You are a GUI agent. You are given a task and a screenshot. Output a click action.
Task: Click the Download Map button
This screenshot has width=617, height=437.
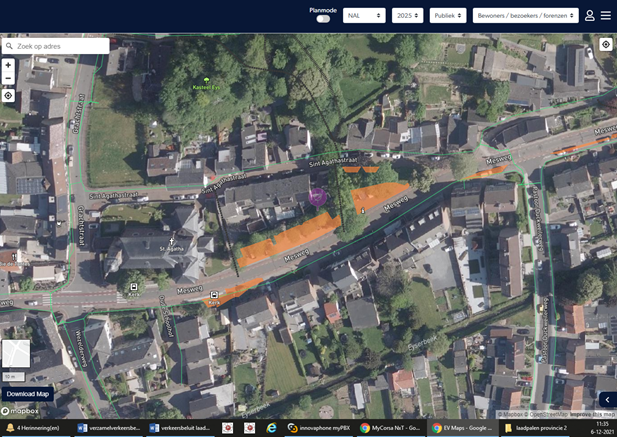(x=27, y=394)
